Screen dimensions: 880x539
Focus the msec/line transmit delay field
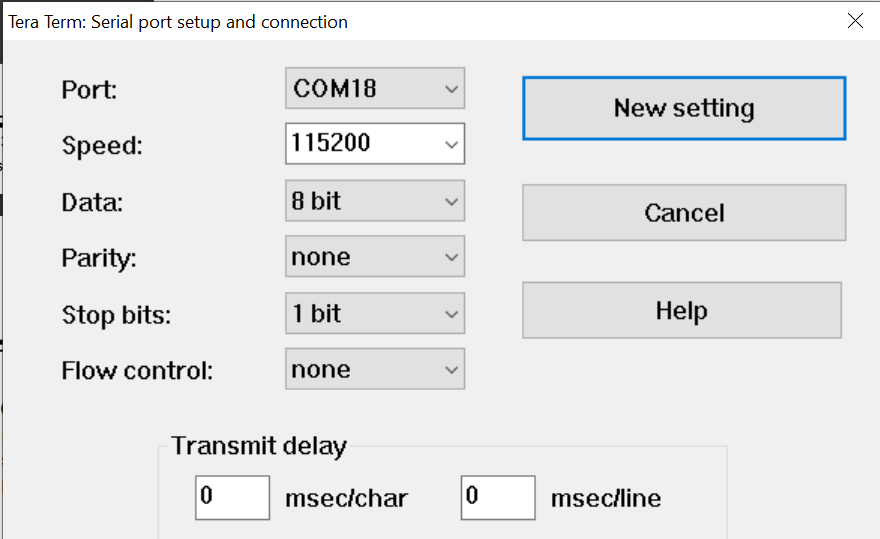498,497
